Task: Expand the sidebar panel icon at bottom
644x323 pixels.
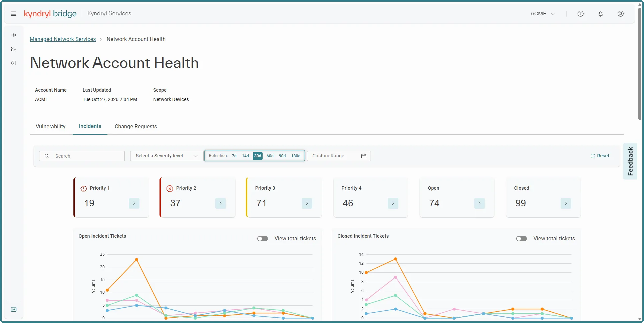Action: (14, 309)
